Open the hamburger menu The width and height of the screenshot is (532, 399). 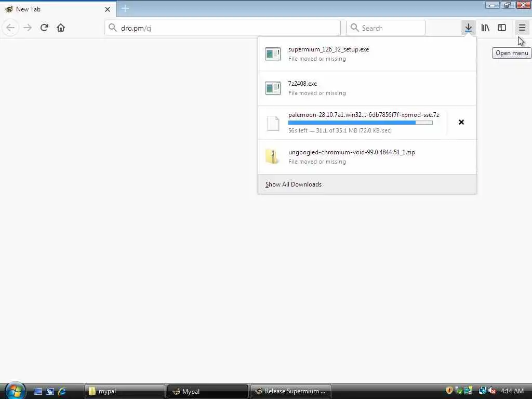pos(522,28)
